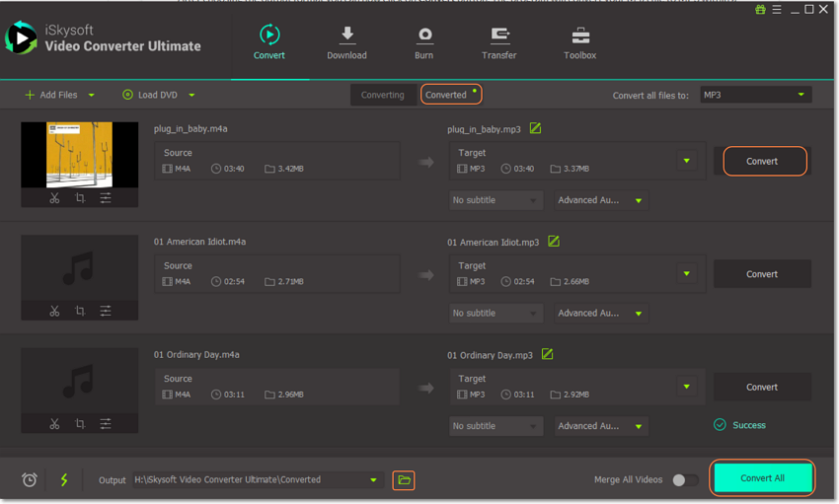Viewport: 839px width, 504px height.
Task: Click crop icon under American Idiot thumbnail
Action: click(80, 311)
